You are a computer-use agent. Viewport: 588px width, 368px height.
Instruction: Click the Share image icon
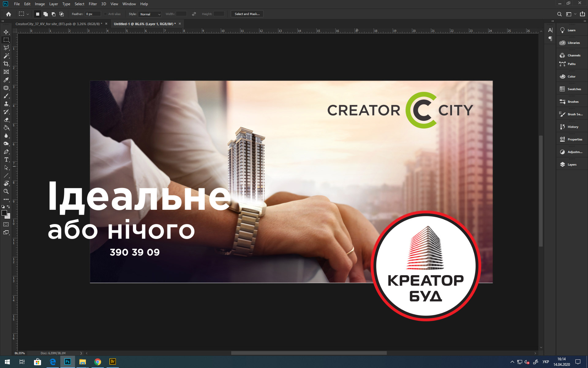pyautogui.click(x=582, y=14)
